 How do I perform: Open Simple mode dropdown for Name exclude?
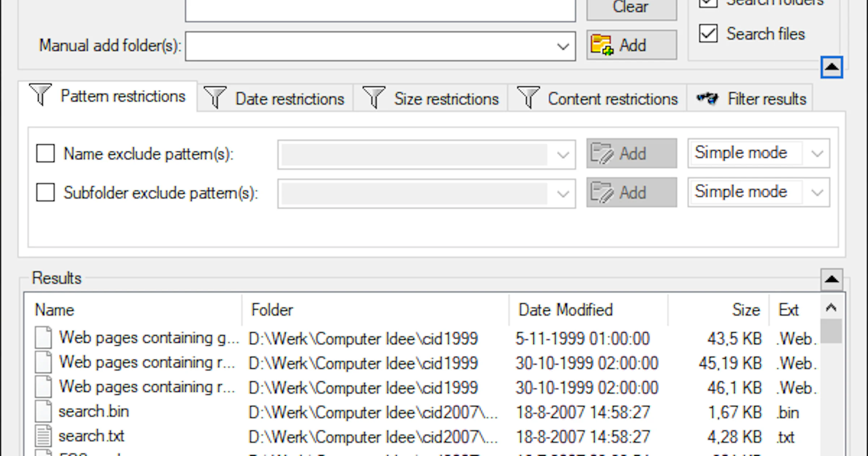click(x=817, y=153)
